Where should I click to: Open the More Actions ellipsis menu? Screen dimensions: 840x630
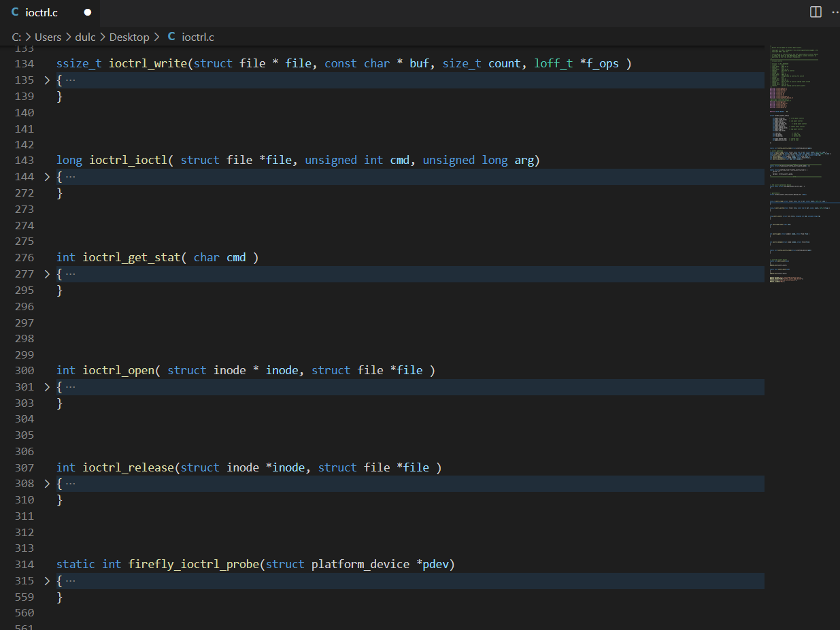point(835,12)
